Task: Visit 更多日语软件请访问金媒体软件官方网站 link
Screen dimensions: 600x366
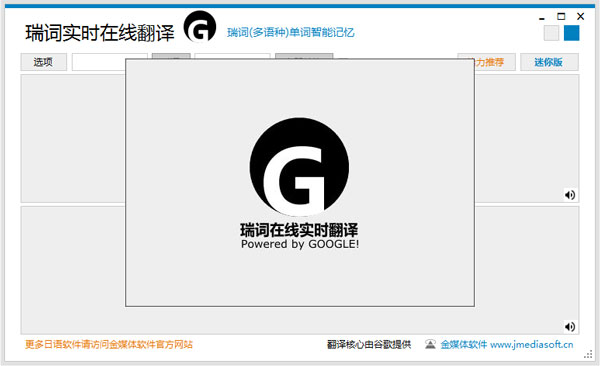Action: [109, 344]
